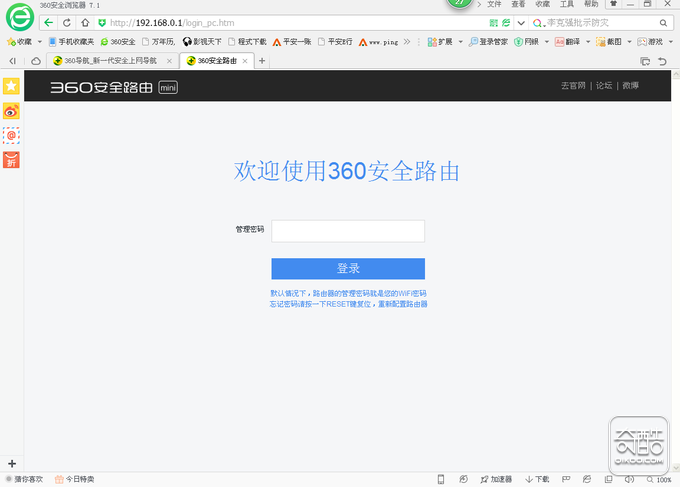
Task: Open the 游戏 games tool
Action: click(650, 42)
